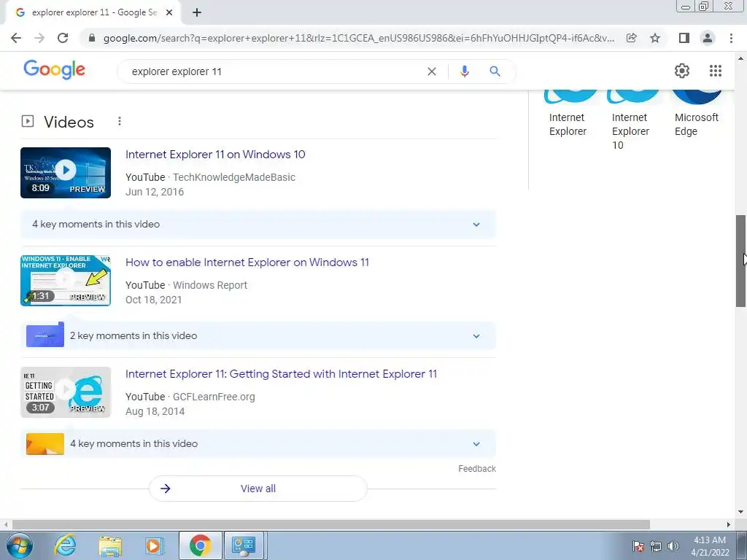Click the vertical page scrollbar thumb

coord(740,261)
